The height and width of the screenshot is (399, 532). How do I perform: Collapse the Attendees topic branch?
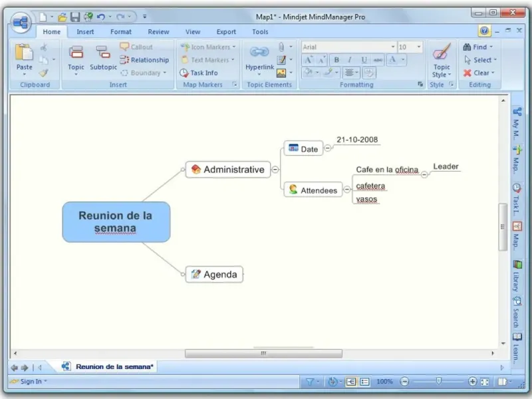346,190
